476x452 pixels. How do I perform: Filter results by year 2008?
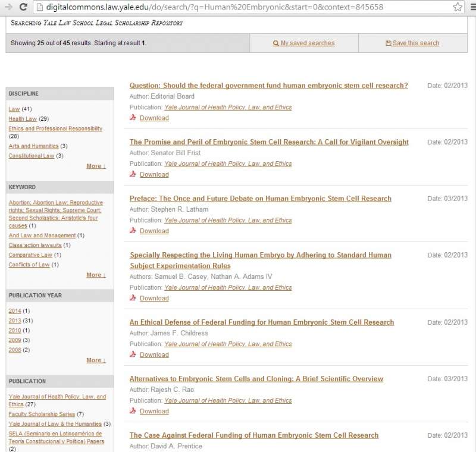[14, 350]
